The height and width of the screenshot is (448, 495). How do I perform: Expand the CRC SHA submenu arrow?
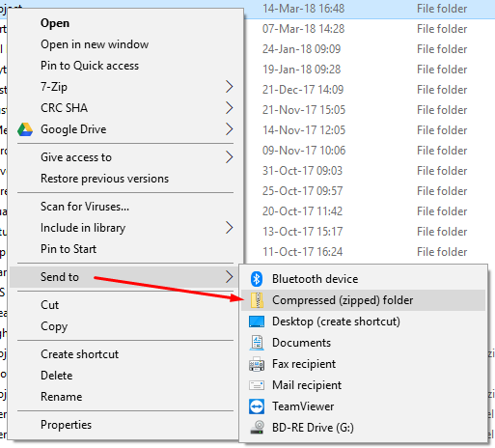[x=229, y=108]
